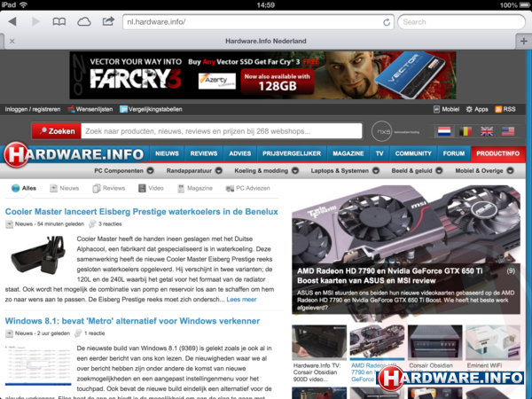Open iCloud tabs cloud icon

coord(84,22)
